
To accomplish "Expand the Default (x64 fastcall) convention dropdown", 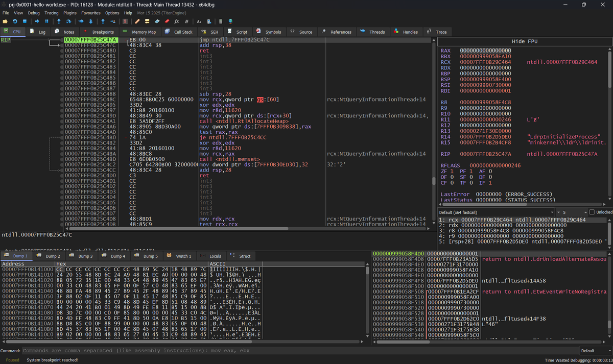I will coord(552,212).
